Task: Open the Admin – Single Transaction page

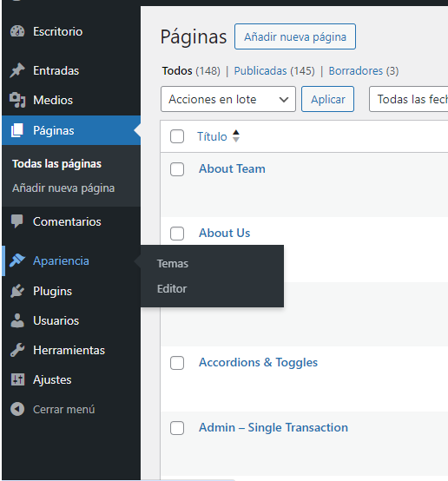Action: point(273,427)
